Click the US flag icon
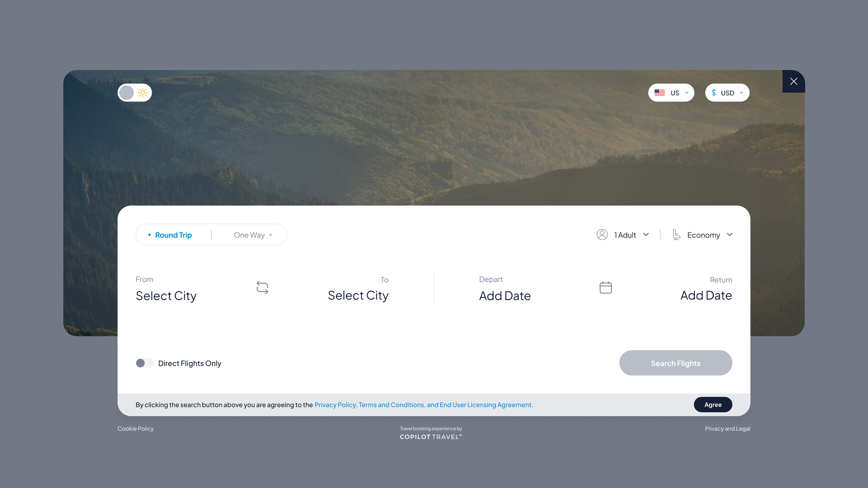868x488 pixels. click(660, 92)
